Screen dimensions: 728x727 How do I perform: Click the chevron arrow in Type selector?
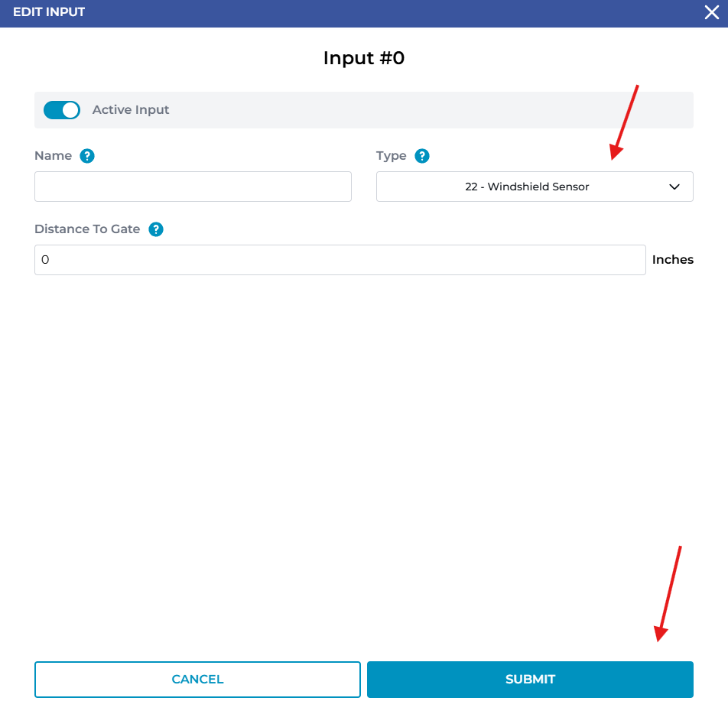coord(674,187)
